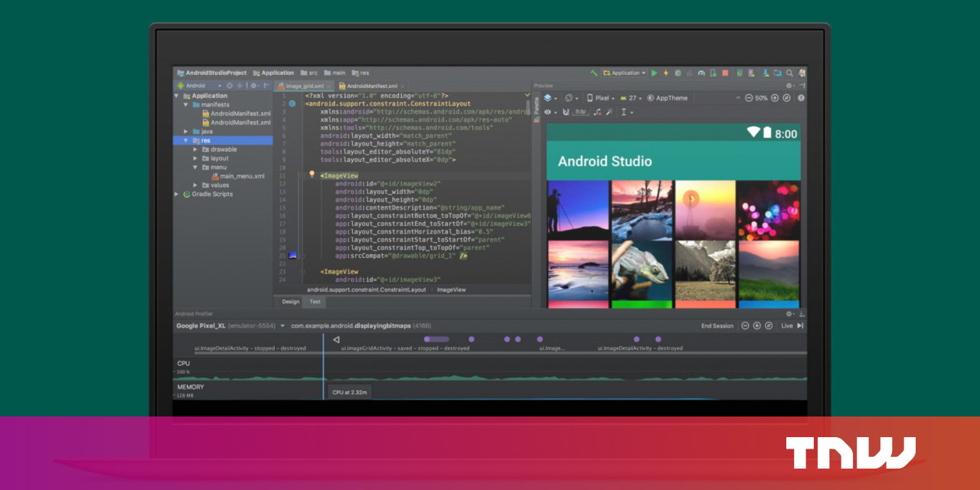The height and width of the screenshot is (490, 980).
Task: Collapse the res folder in the project tree
Action: (x=186, y=140)
